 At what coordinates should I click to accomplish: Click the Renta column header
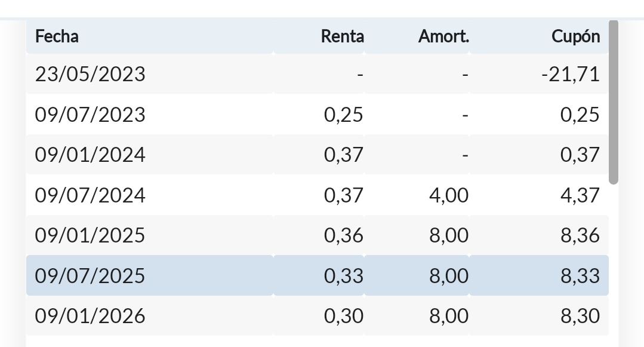pyautogui.click(x=342, y=36)
